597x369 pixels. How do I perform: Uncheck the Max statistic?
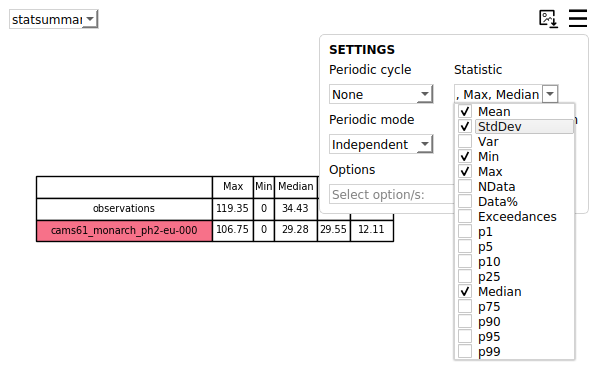click(465, 171)
